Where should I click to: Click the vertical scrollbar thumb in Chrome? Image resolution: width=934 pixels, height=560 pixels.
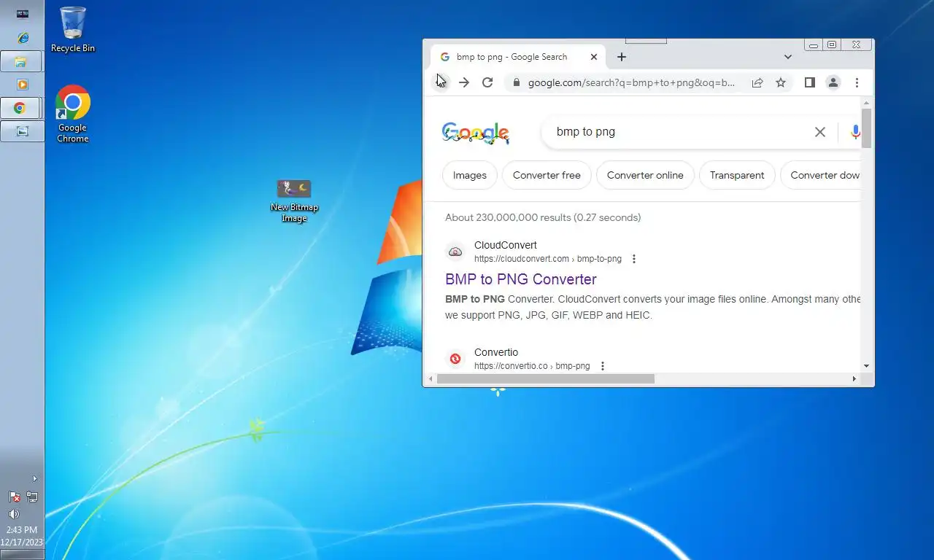(866, 128)
